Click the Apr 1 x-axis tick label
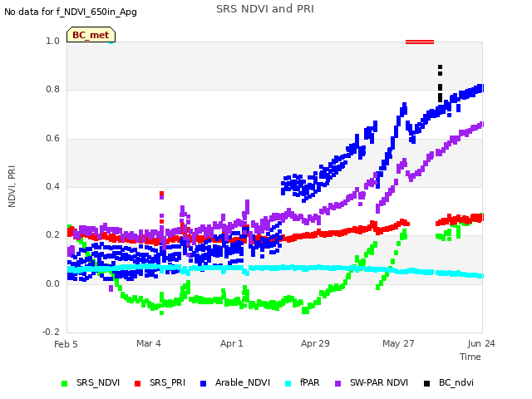 (232, 343)
